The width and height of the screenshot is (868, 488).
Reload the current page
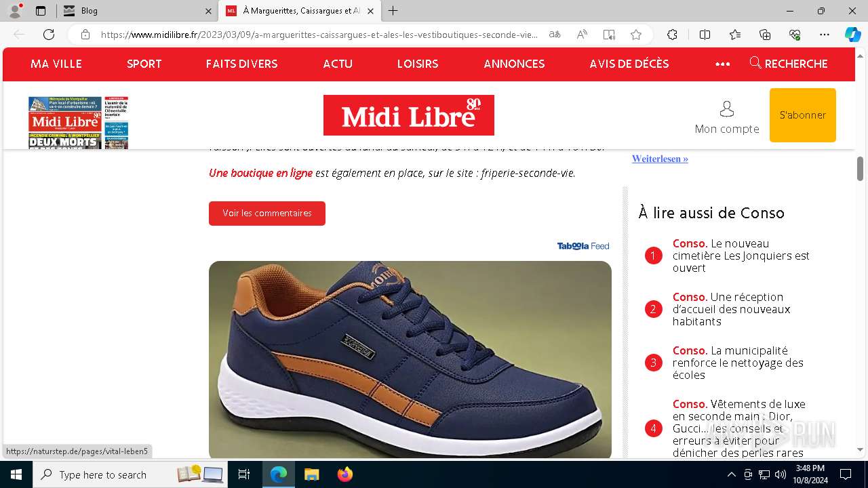pyautogui.click(x=49, y=35)
